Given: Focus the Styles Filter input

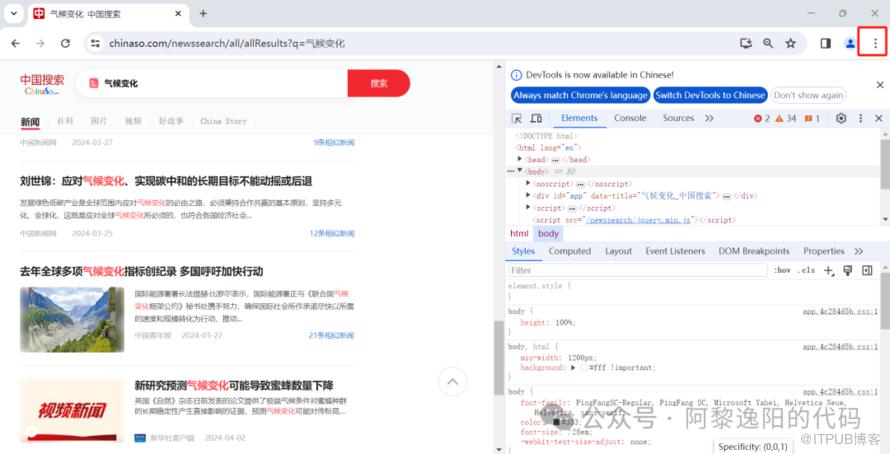Looking at the screenshot, I should [x=637, y=270].
